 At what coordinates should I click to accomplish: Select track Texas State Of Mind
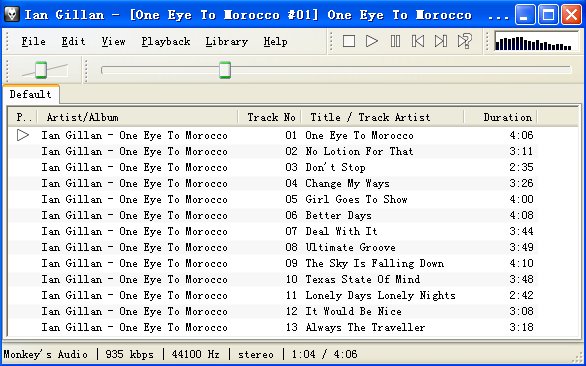(363, 279)
